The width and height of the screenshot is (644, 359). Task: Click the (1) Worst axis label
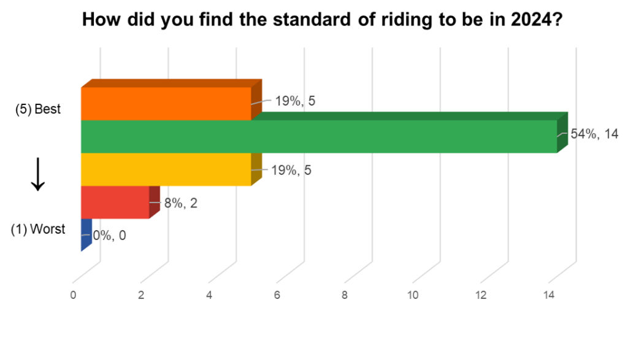pyautogui.click(x=38, y=229)
